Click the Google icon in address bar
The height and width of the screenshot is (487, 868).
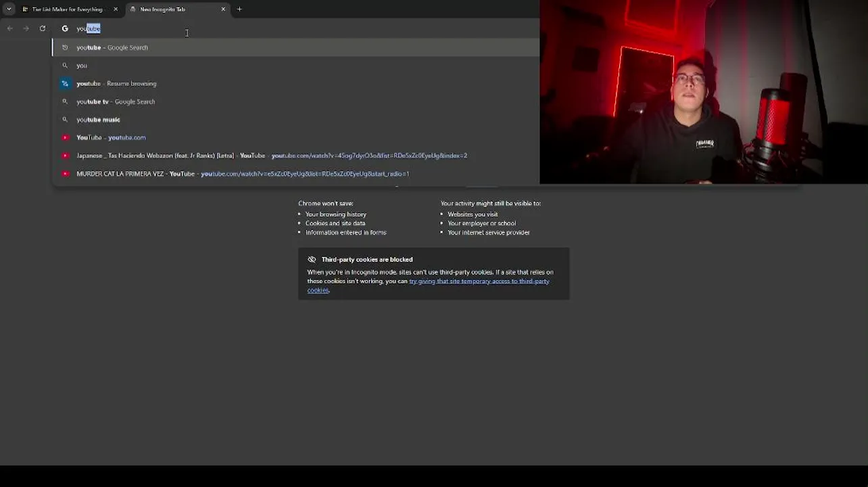(65, 28)
